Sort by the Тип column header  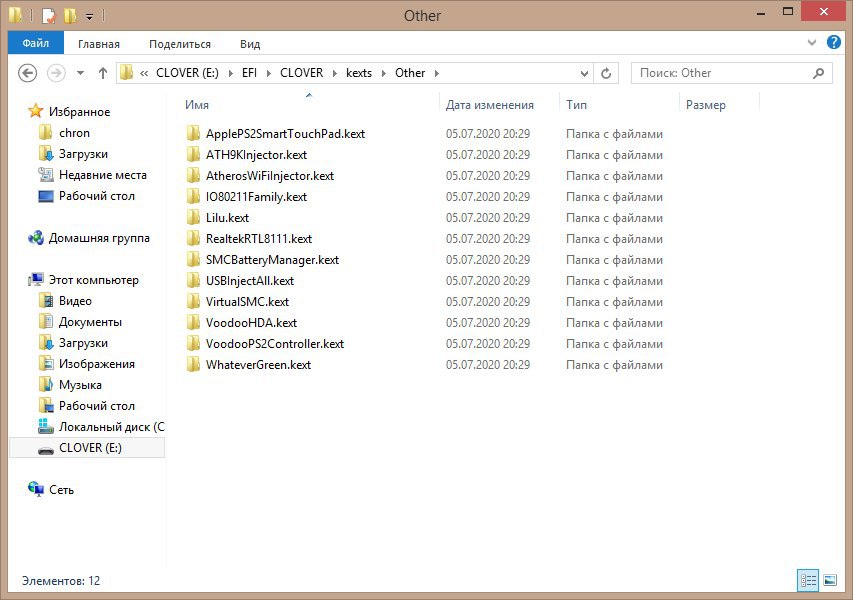tap(576, 105)
